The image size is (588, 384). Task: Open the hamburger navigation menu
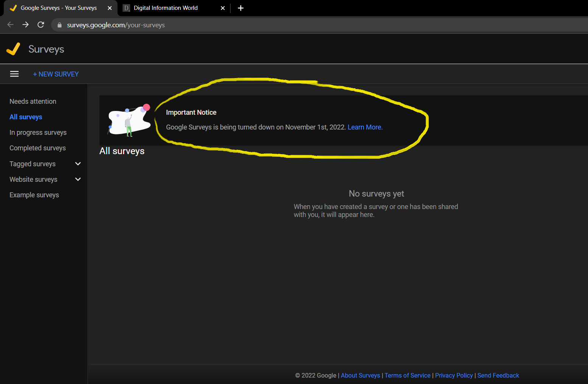tap(14, 74)
